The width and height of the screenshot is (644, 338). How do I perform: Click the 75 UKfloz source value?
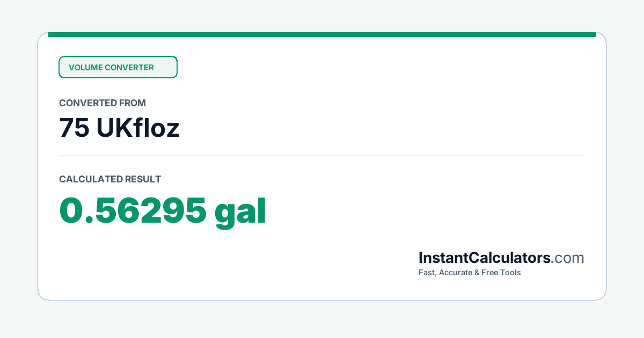[x=119, y=128]
